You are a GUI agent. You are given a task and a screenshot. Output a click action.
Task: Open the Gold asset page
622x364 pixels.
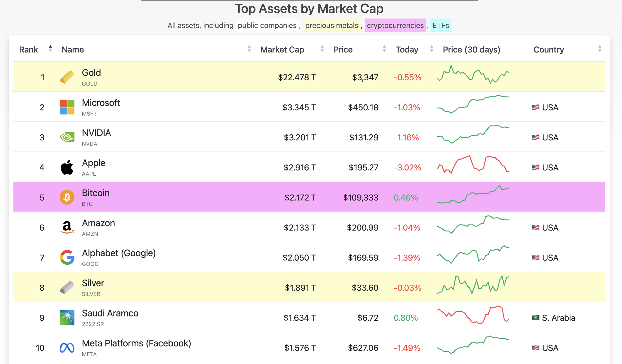coord(91,73)
